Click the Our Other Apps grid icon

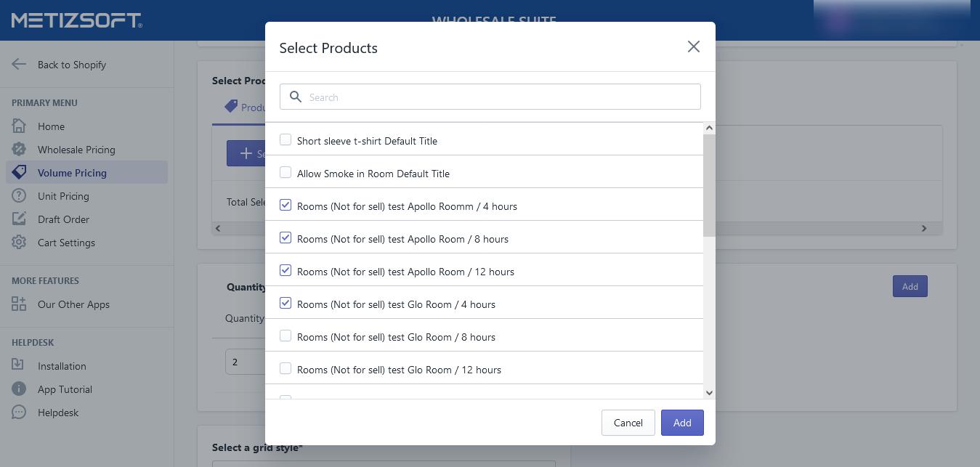19,304
